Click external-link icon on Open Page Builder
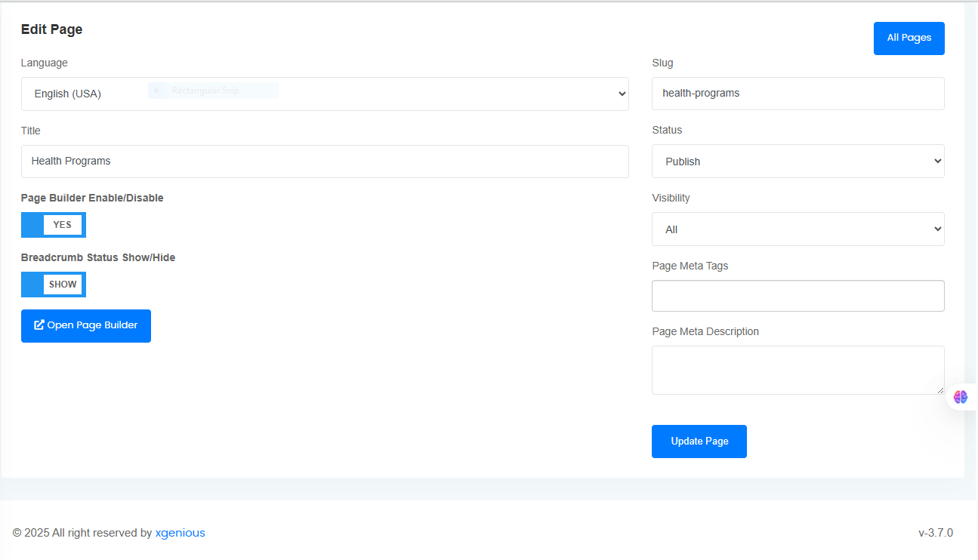 [x=39, y=325]
